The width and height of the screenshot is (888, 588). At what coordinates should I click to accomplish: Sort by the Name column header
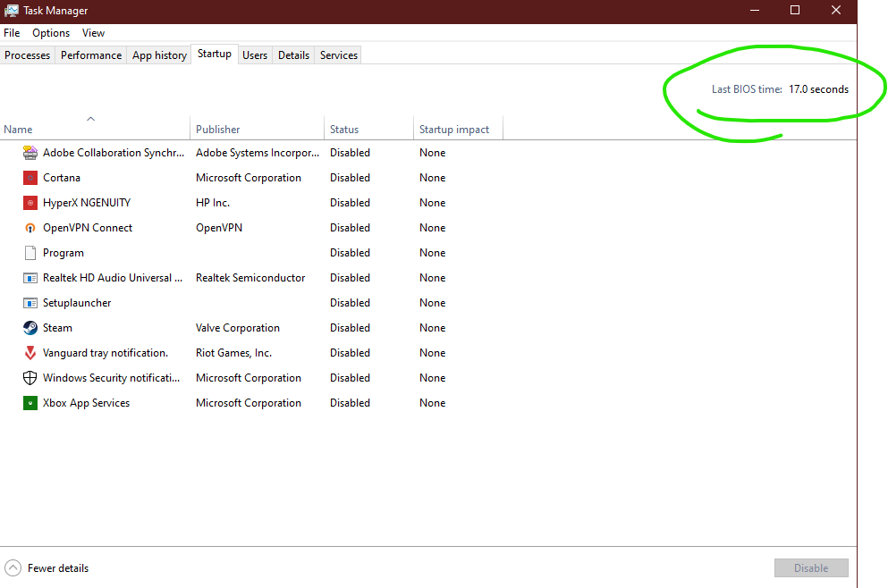(95, 129)
